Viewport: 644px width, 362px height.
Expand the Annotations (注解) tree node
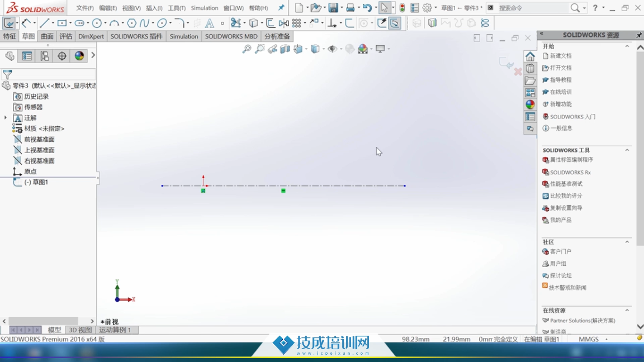6,118
